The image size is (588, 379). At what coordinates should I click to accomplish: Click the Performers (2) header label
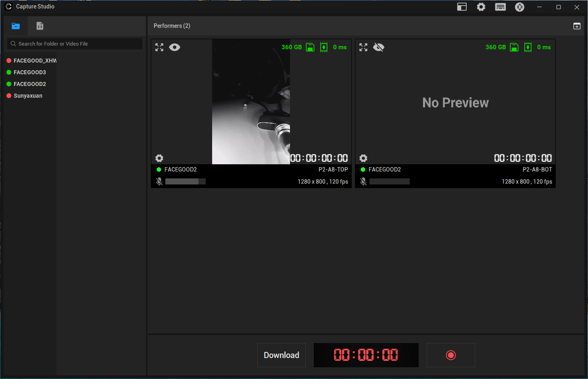click(x=172, y=26)
